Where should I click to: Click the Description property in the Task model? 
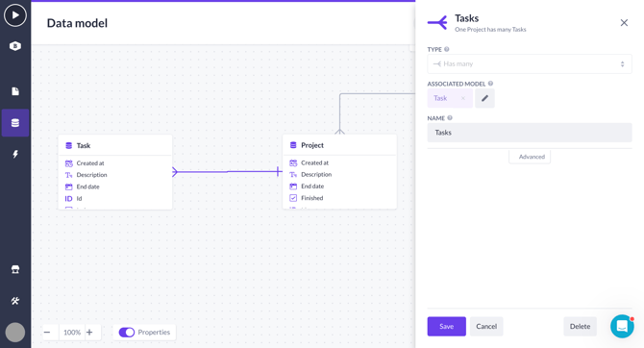tap(91, 175)
